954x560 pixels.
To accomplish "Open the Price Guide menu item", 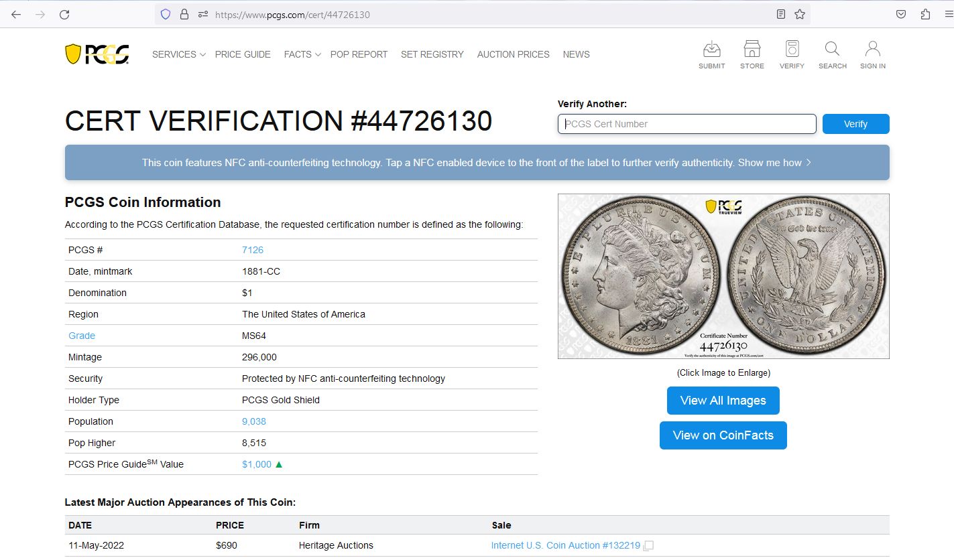I will pos(243,54).
